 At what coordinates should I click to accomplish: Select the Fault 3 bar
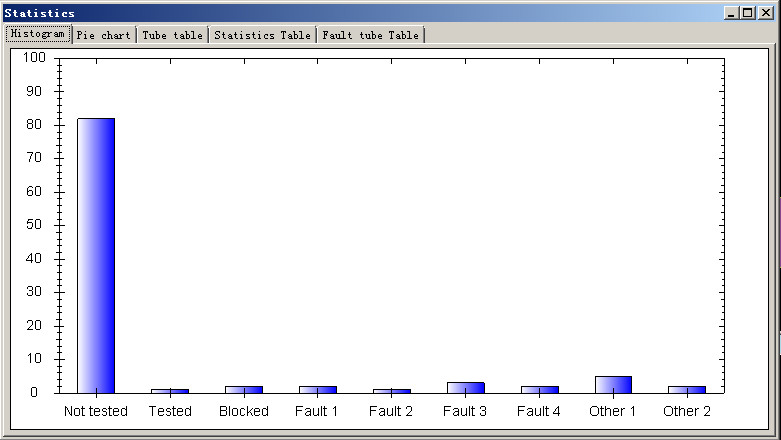pyautogui.click(x=466, y=388)
